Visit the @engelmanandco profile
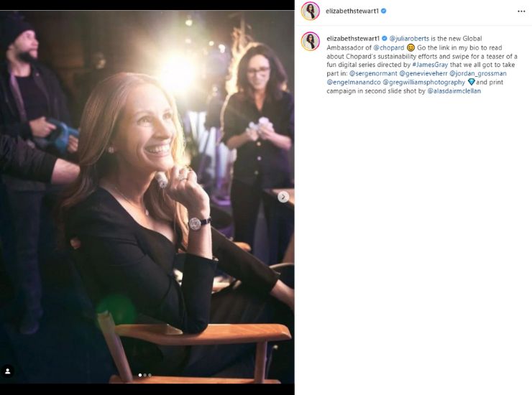 point(352,83)
